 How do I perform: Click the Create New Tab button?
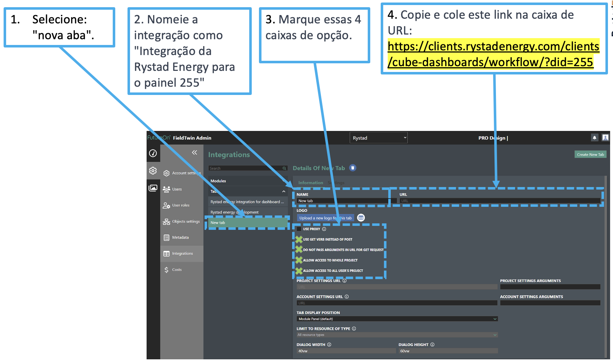point(590,154)
